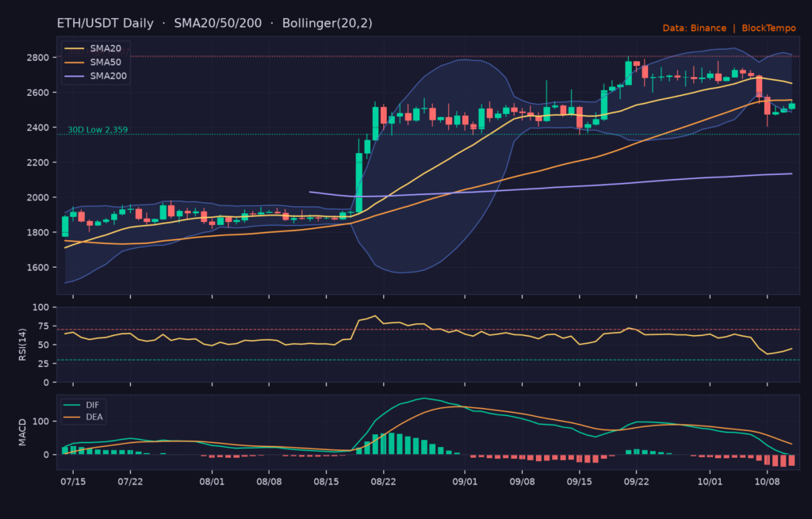812x519 pixels.
Task: Click the 2800 price axis label
Action: coord(38,57)
